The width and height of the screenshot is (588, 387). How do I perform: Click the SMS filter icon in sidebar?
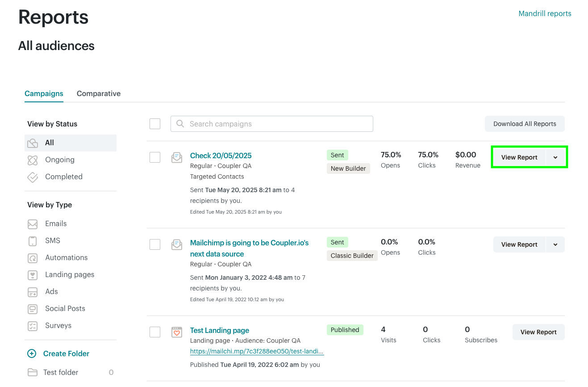click(32, 240)
